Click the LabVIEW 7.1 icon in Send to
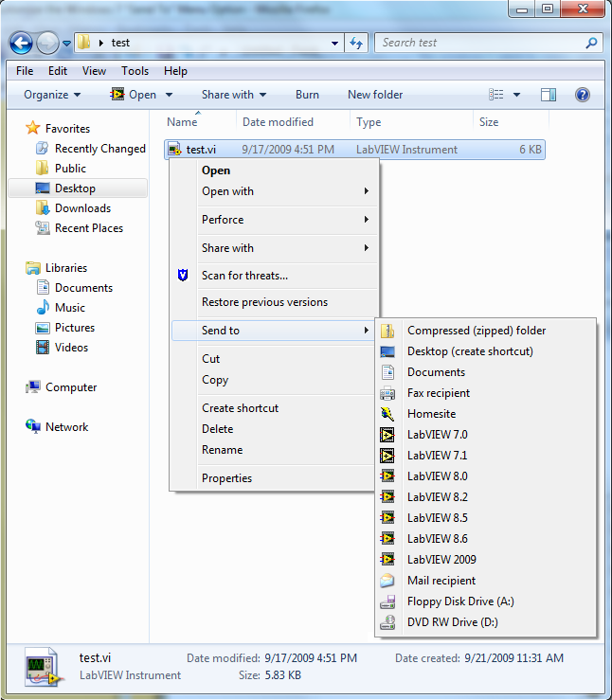 click(387, 456)
